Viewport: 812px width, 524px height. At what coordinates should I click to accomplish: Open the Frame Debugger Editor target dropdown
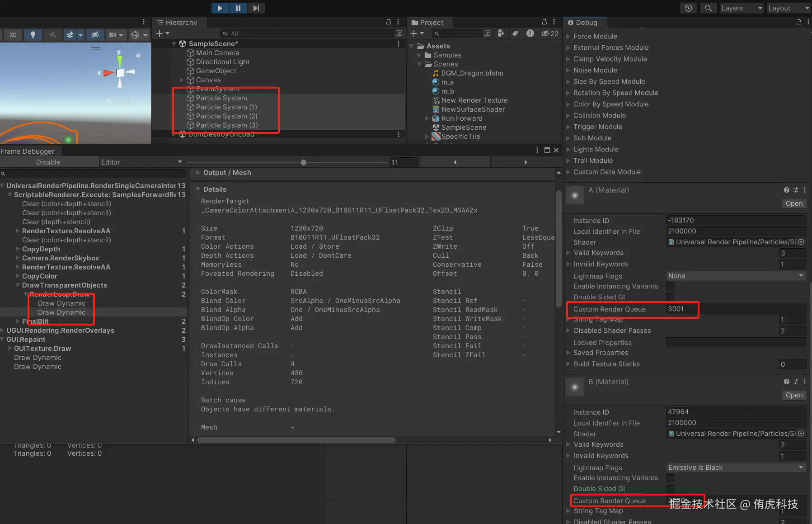[x=142, y=162]
